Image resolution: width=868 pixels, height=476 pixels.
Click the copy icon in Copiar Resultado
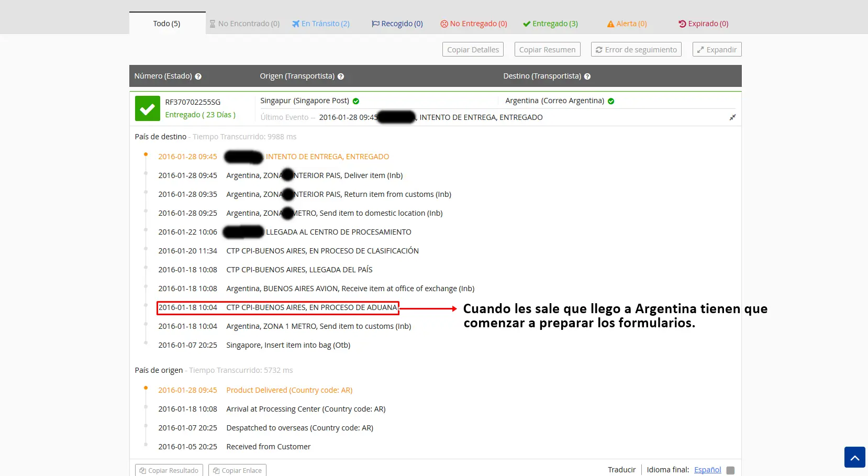click(142, 471)
